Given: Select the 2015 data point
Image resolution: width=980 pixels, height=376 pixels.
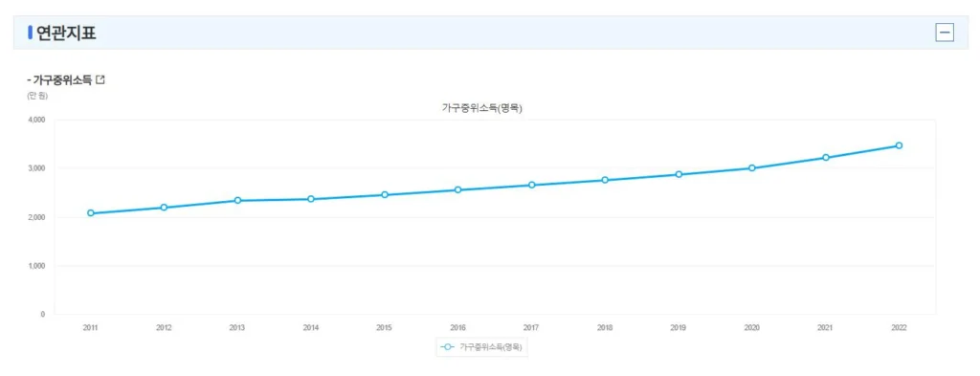Looking at the screenshot, I should click(385, 195).
